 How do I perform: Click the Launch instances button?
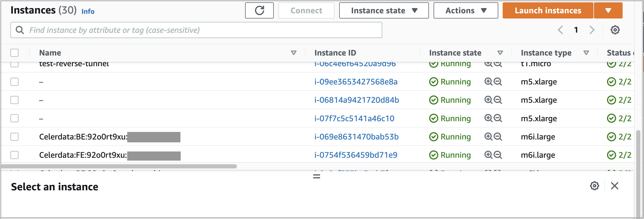pyautogui.click(x=548, y=10)
